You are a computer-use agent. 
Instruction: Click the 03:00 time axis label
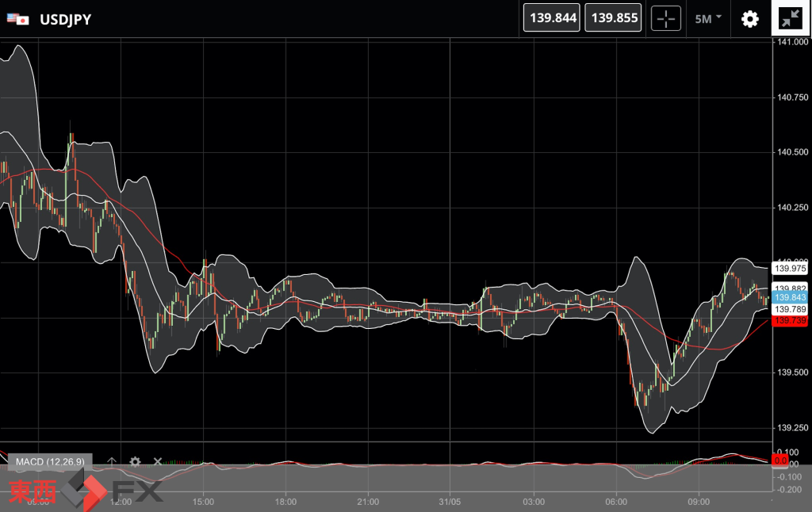pyautogui.click(x=534, y=502)
